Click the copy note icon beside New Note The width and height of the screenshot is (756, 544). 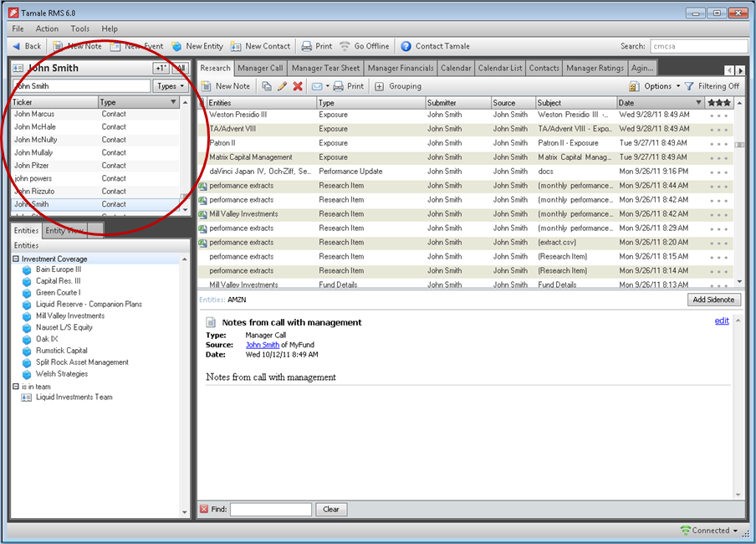267,86
